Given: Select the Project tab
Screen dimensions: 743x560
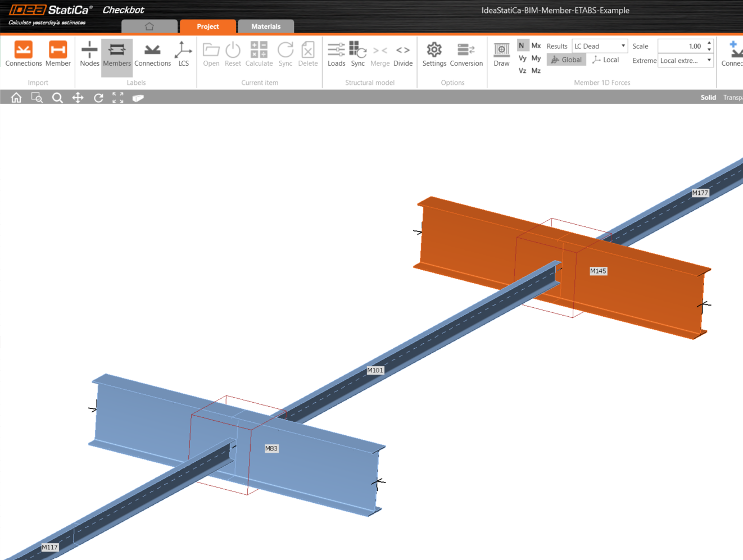Looking at the screenshot, I should (x=207, y=26).
